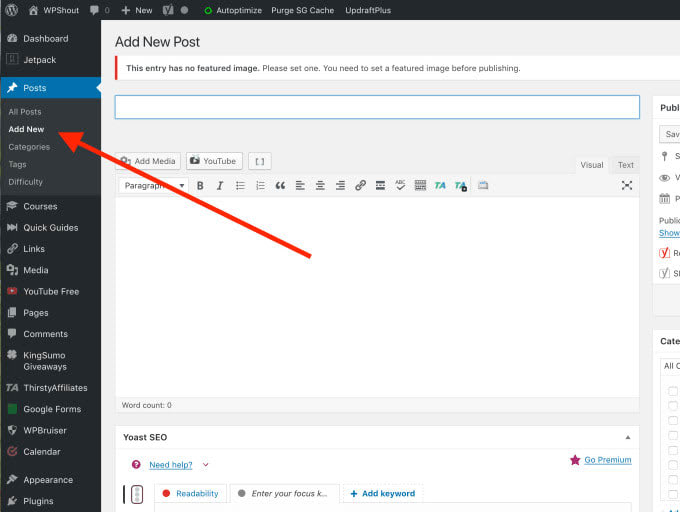This screenshot has height=512, width=680.
Task: Click the YouTube insert button
Action: tap(214, 161)
